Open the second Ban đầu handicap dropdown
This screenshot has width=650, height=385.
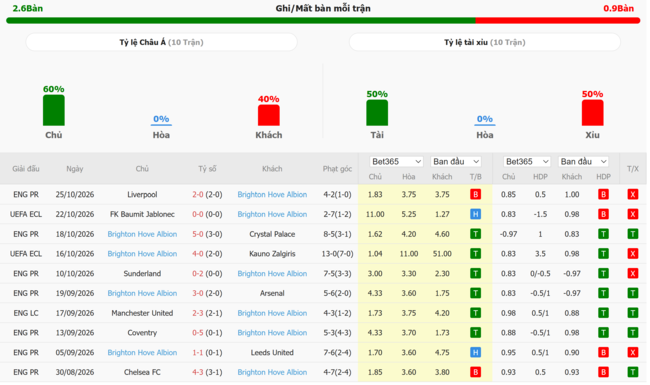click(583, 162)
